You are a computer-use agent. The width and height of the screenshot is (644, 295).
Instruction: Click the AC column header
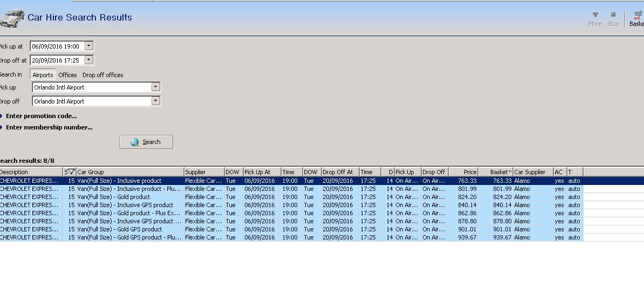pos(560,172)
